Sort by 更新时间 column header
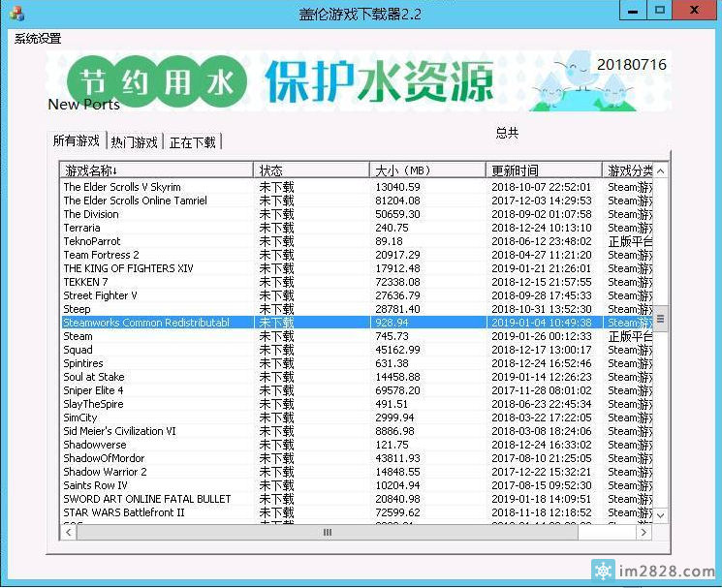Screen dimensions: 722x588 pyautogui.click(x=544, y=170)
